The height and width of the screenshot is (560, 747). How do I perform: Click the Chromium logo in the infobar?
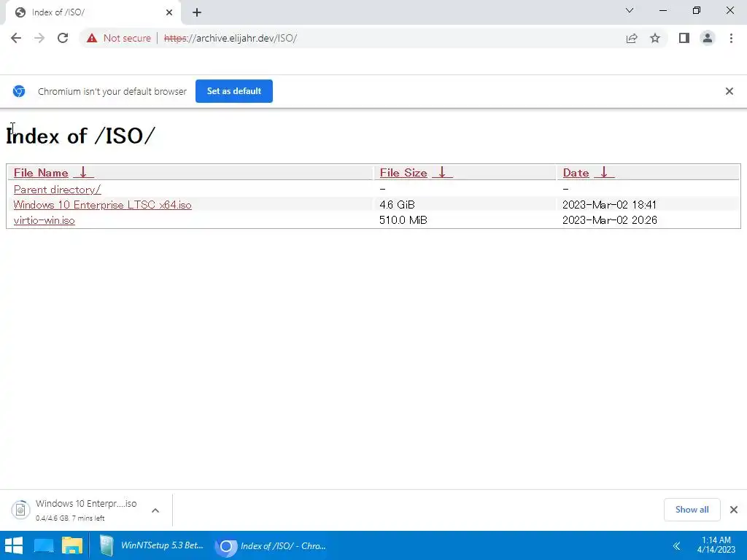(19, 91)
